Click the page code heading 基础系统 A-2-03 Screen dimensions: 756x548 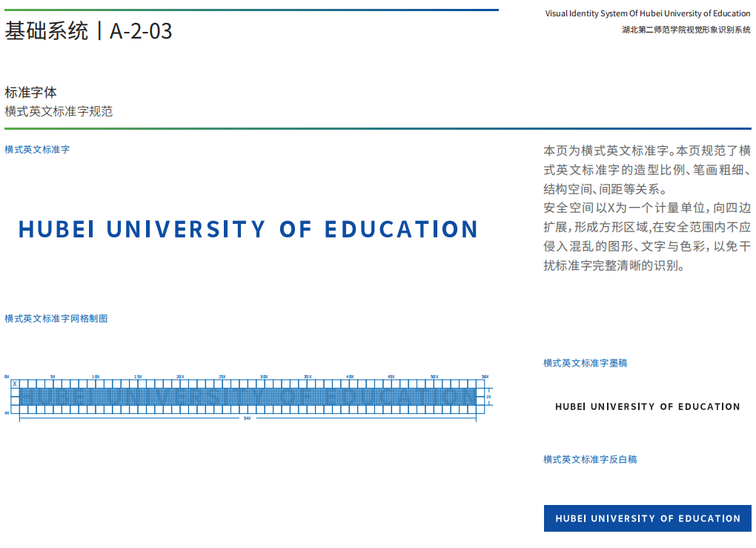click(x=88, y=31)
